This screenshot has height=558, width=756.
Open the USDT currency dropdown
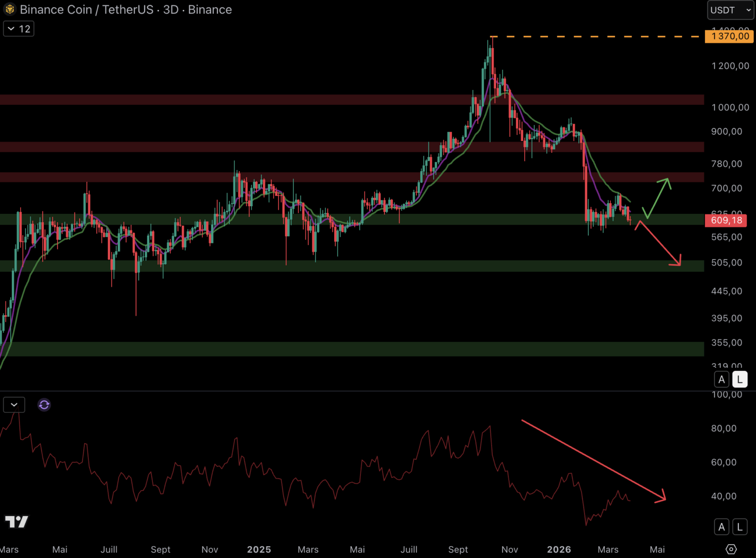(x=730, y=10)
